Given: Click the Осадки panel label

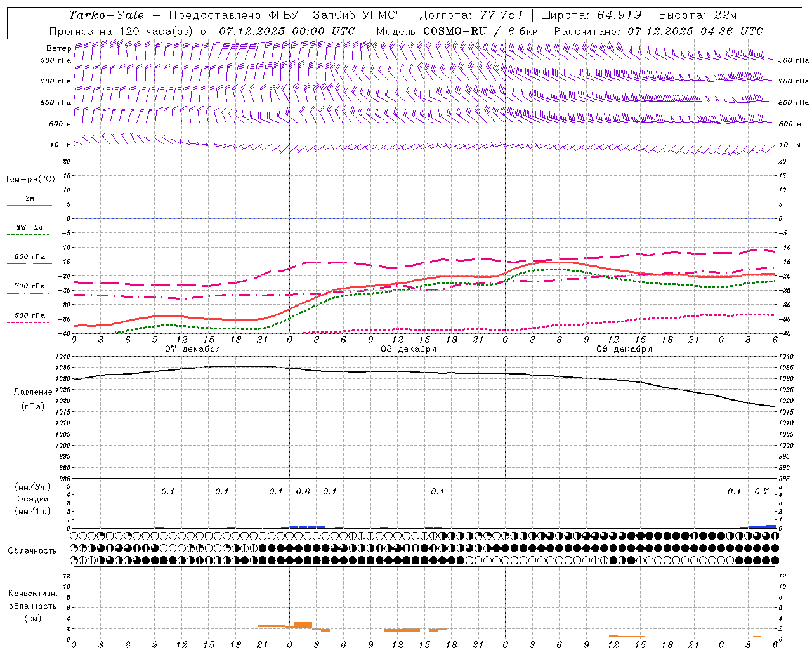Looking at the screenshot, I should coord(33,499).
